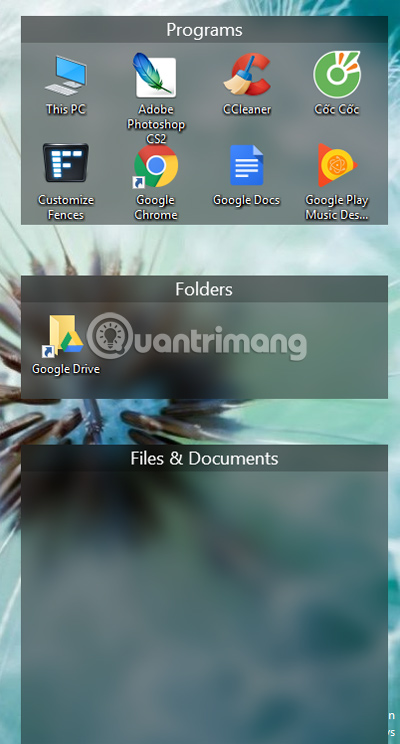
Task: Click the "CCleaner" label text
Action: pyautogui.click(x=247, y=110)
